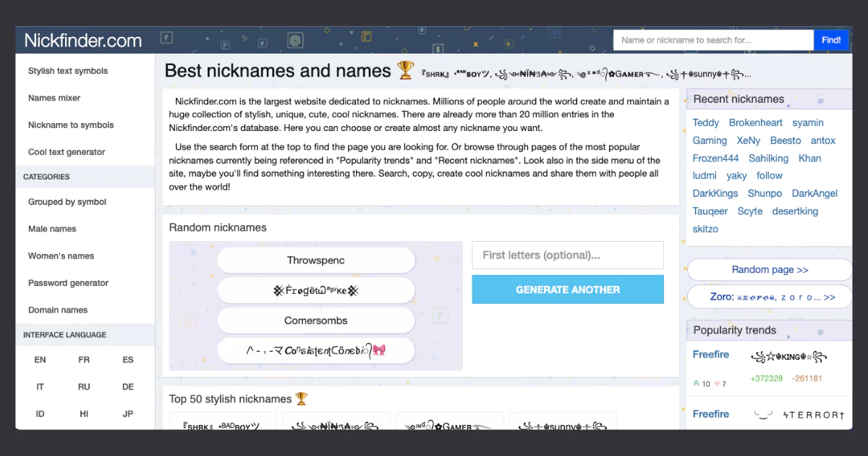Open the SHRK BADBOY card in Top 50
This screenshot has width=868, height=456.
point(223,421)
